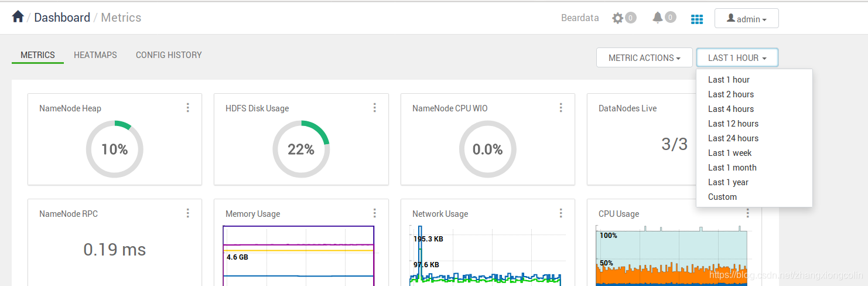The width and height of the screenshot is (868, 286).
Task: Click the 4.6 GB label in Memory chart
Action: click(237, 257)
